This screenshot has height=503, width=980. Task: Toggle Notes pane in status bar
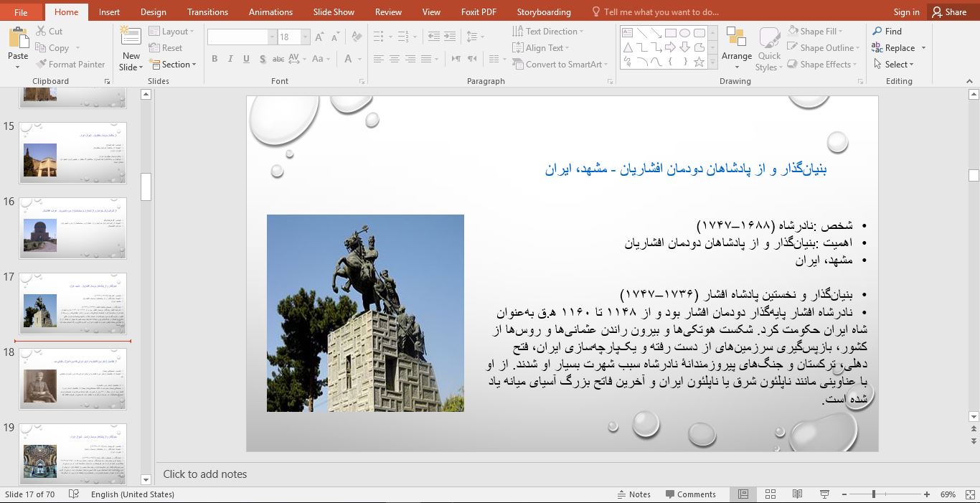pyautogui.click(x=633, y=494)
